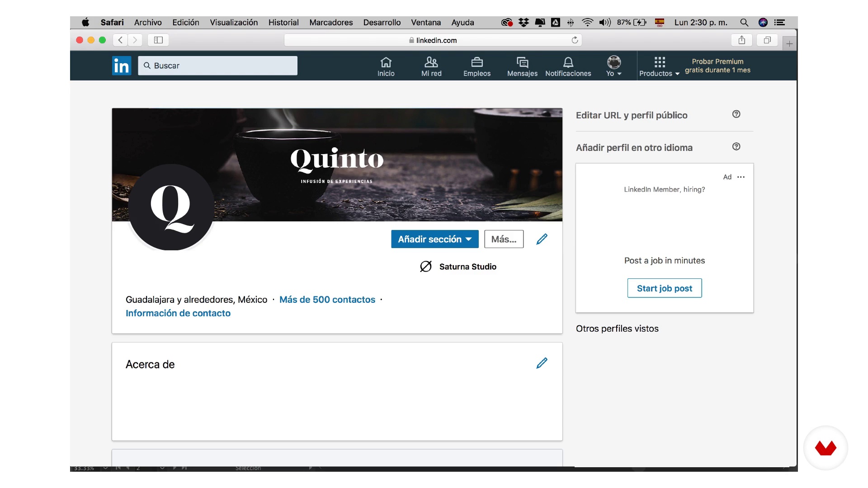Open the Safari share button
This screenshot has height=488, width=868.
[742, 40]
